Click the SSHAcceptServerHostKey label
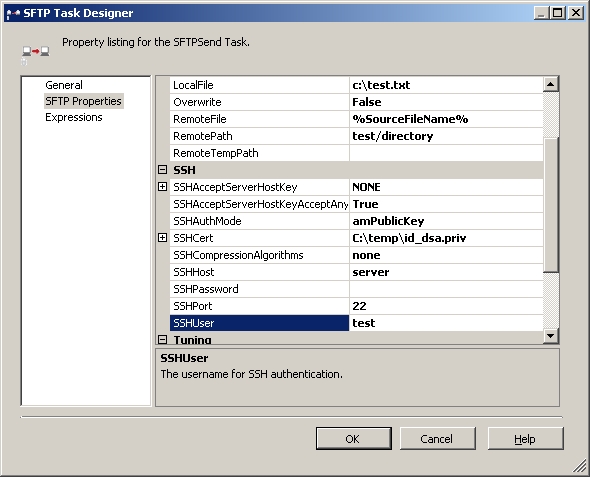 (x=259, y=187)
